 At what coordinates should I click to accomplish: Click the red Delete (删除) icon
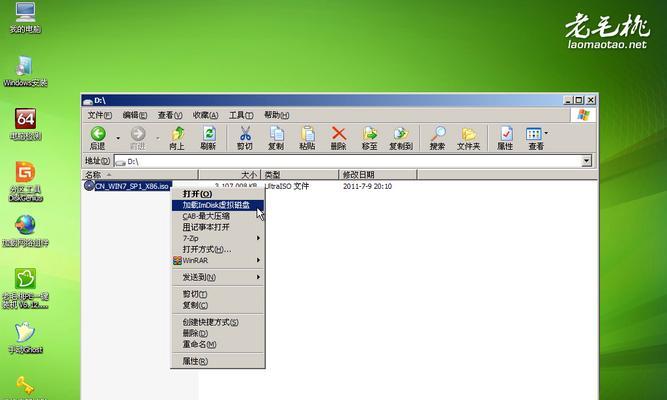coord(339,134)
